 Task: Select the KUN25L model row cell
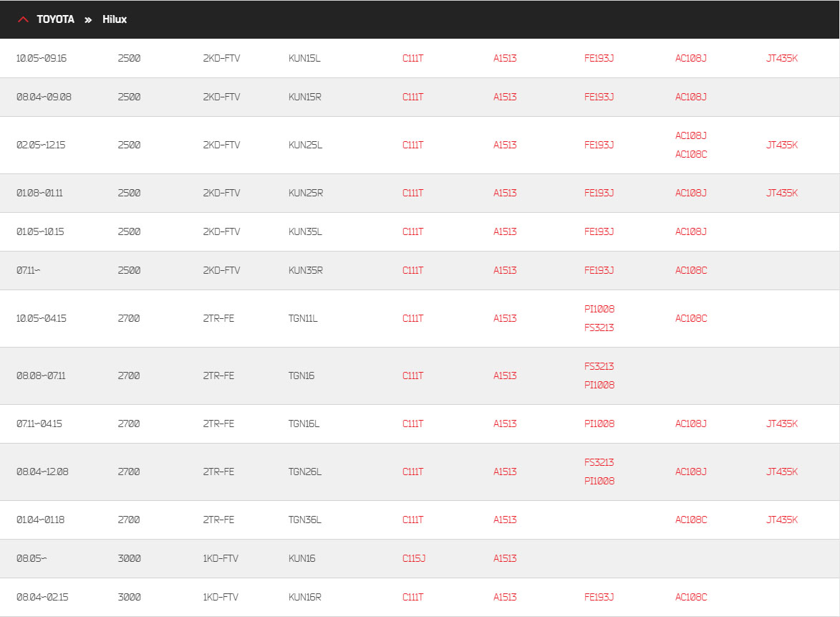305,145
